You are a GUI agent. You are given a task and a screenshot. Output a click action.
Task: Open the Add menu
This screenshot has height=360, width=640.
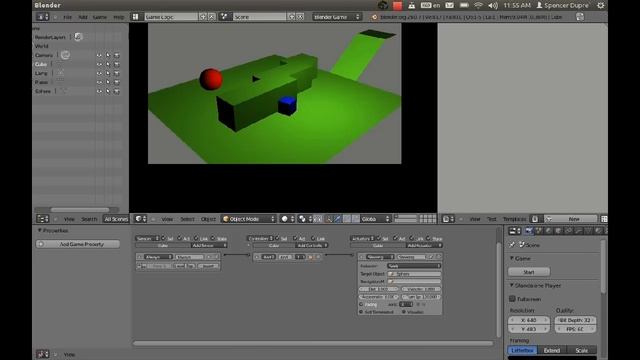(83, 17)
